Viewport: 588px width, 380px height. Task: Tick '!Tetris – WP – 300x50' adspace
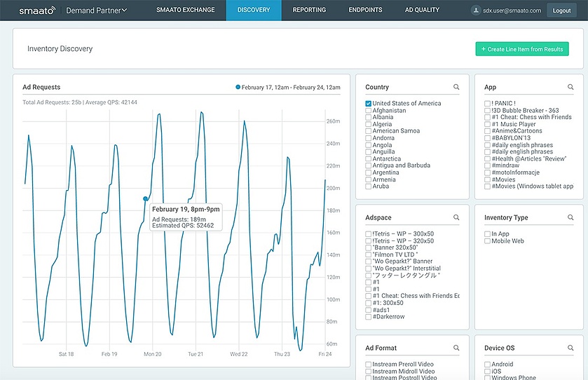368,234
